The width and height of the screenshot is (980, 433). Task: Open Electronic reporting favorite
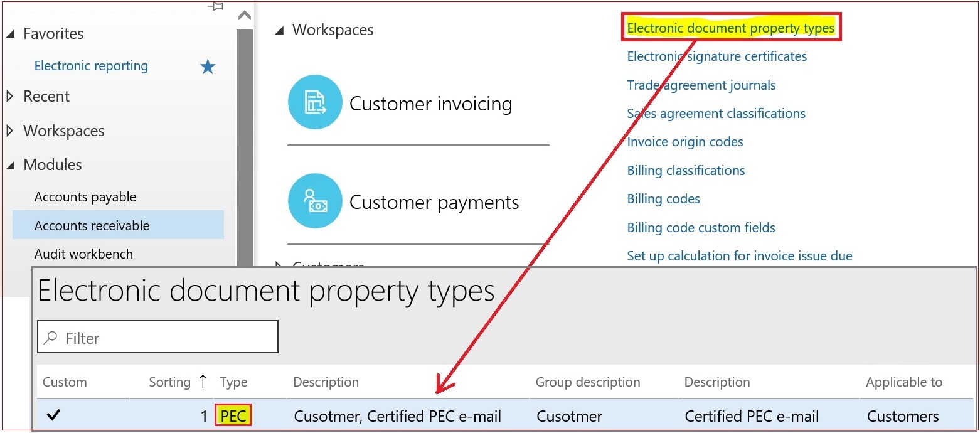(91, 66)
